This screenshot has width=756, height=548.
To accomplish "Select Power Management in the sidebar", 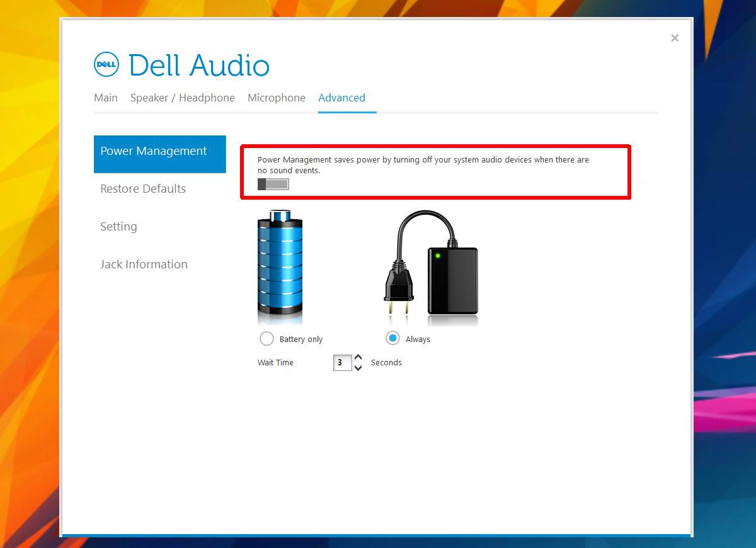I will pos(160,154).
